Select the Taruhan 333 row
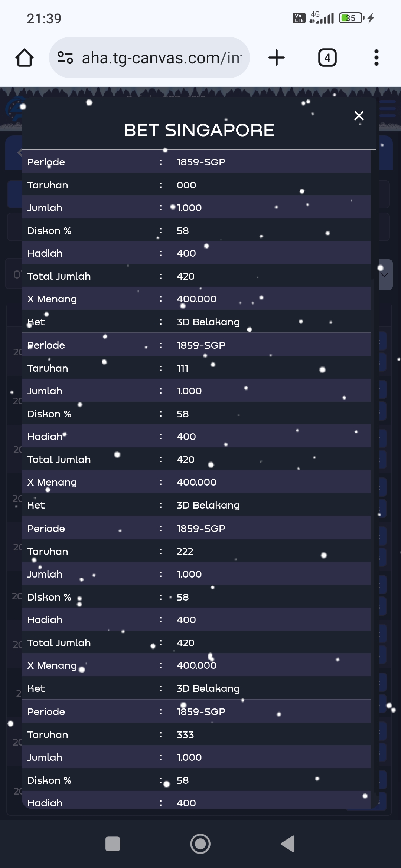The image size is (401, 868). [196, 734]
